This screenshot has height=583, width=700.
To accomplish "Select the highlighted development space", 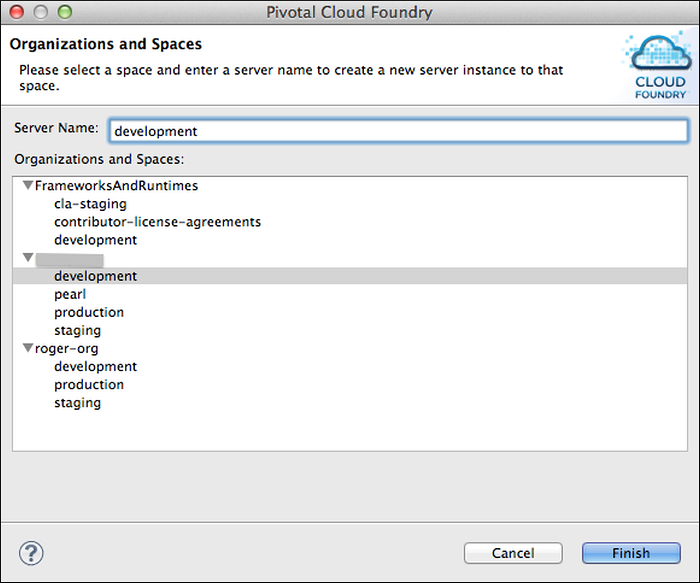I will (x=95, y=276).
